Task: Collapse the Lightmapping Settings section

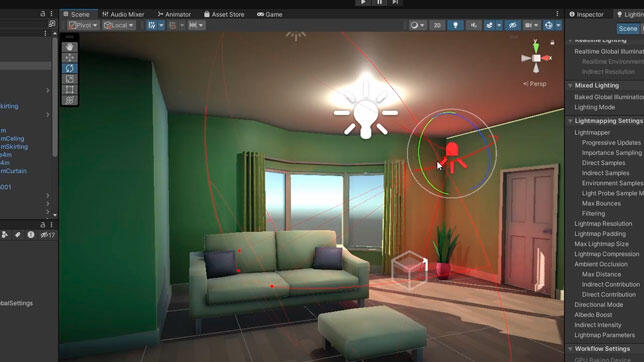Action: point(570,121)
